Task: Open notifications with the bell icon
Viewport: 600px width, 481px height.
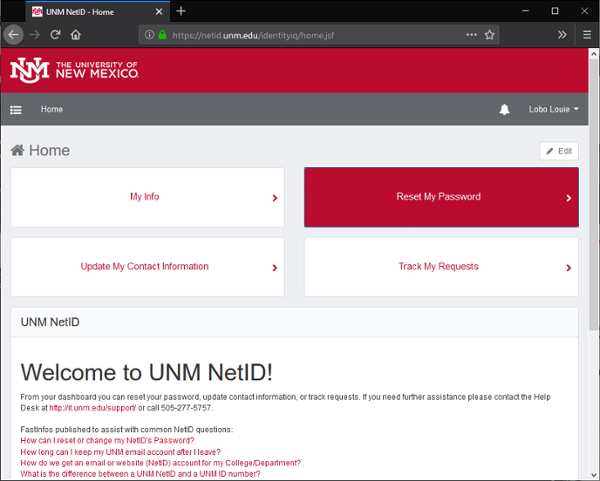Action: (504, 109)
